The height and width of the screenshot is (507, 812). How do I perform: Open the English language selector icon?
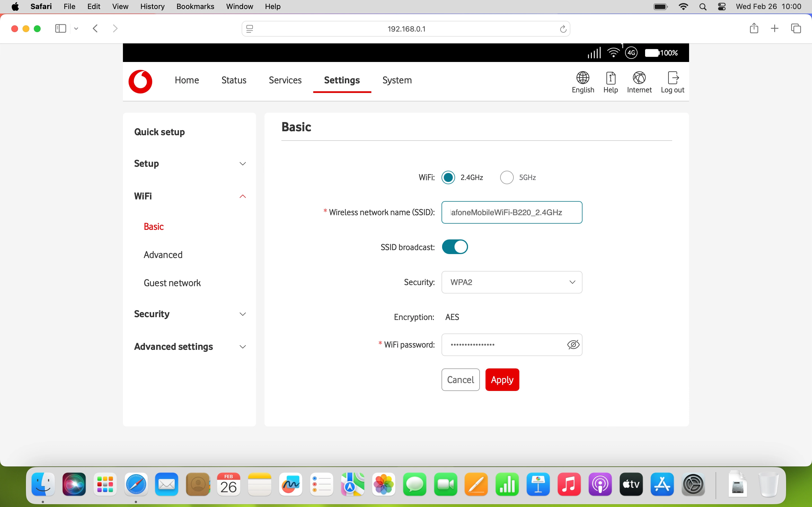pos(583,78)
